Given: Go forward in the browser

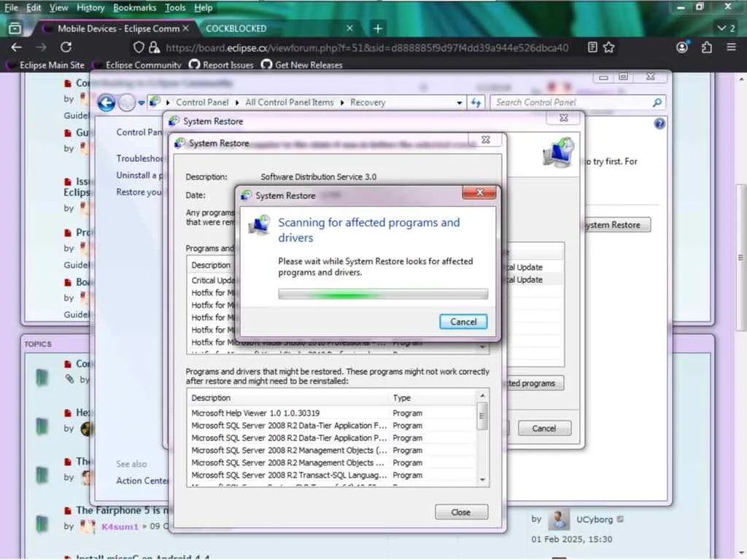Looking at the screenshot, I should click(x=41, y=47).
